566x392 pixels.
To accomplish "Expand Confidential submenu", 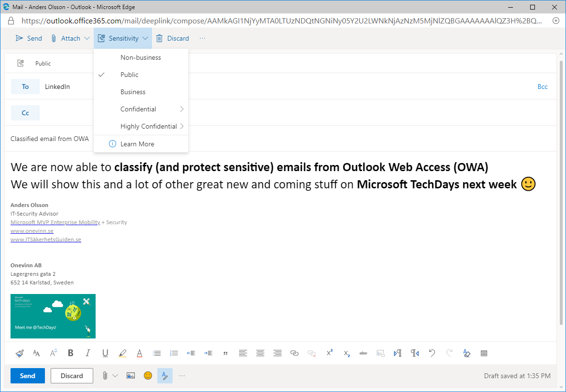I will click(141, 109).
